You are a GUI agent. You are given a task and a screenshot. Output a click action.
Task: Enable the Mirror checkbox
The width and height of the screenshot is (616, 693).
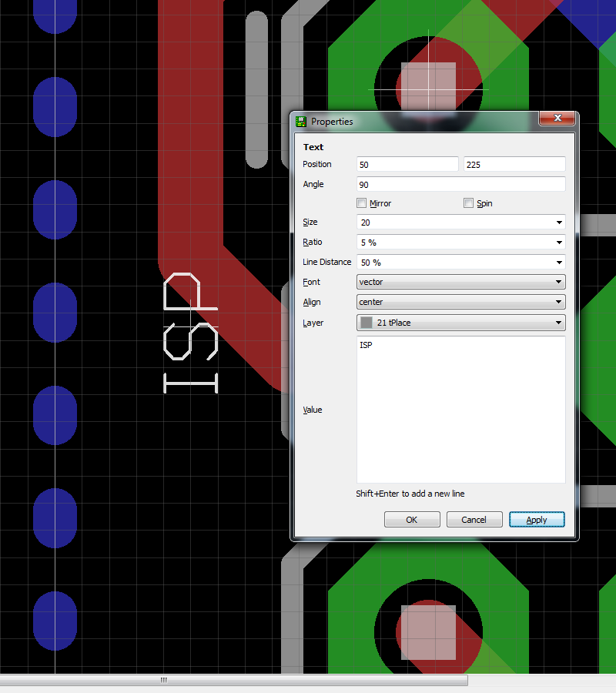pos(361,203)
